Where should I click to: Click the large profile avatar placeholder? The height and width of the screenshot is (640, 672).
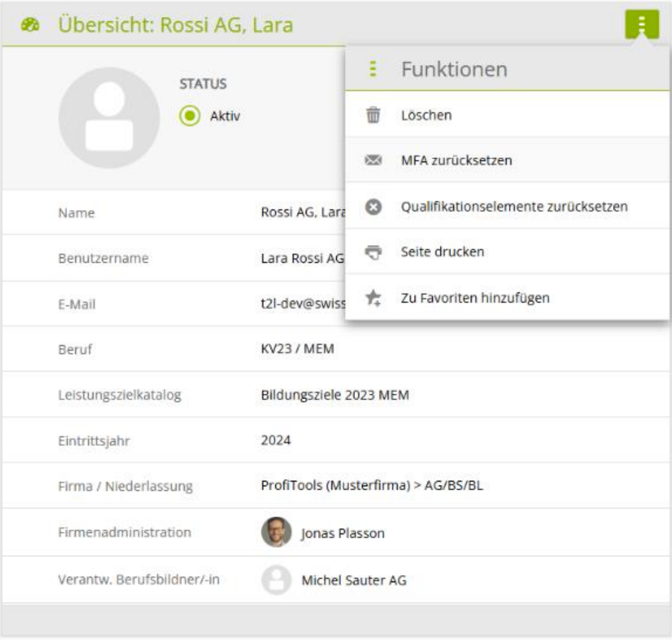(x=109, y=117)
